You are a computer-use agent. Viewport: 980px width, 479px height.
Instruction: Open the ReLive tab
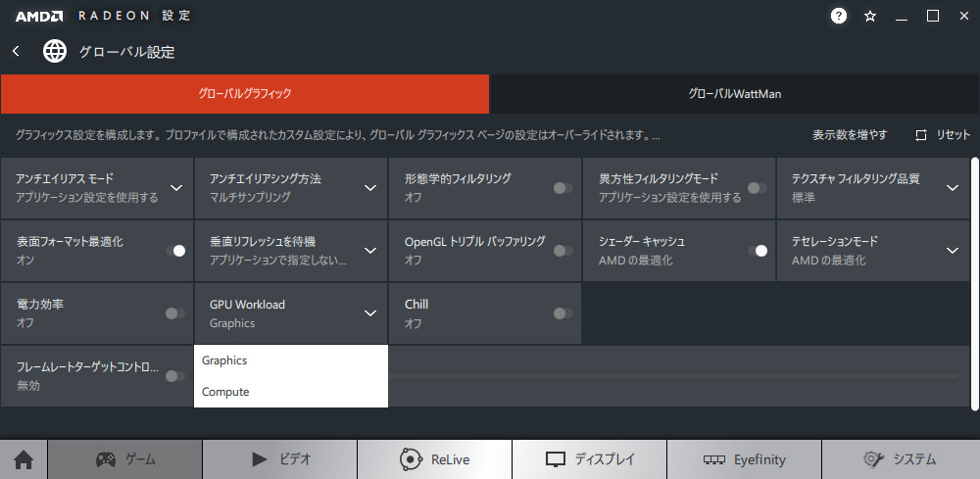point(434,459)
